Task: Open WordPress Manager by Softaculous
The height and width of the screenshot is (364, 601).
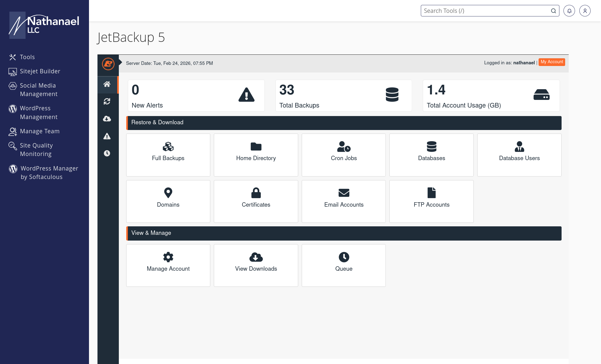Action: tap(44, 173)
